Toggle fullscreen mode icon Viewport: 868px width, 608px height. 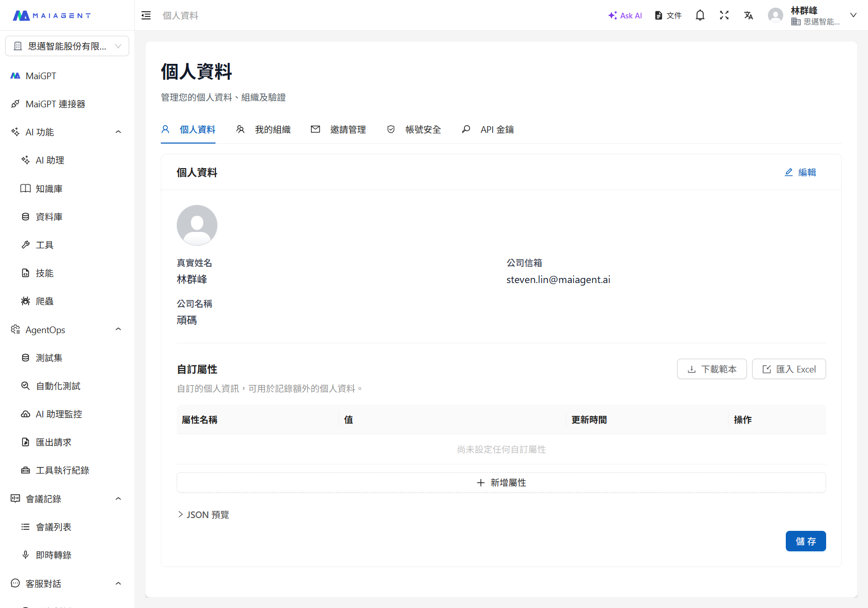(x=724, y=15)
